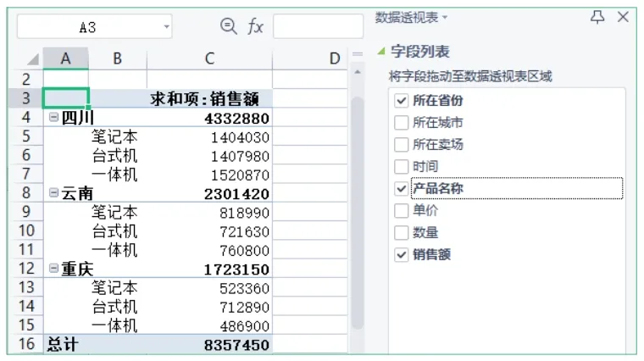Viewport: 644px width, 361px height.
Task: Select the grand total cell 8357450
Action: pyautogui.click(x=209, y=344)
